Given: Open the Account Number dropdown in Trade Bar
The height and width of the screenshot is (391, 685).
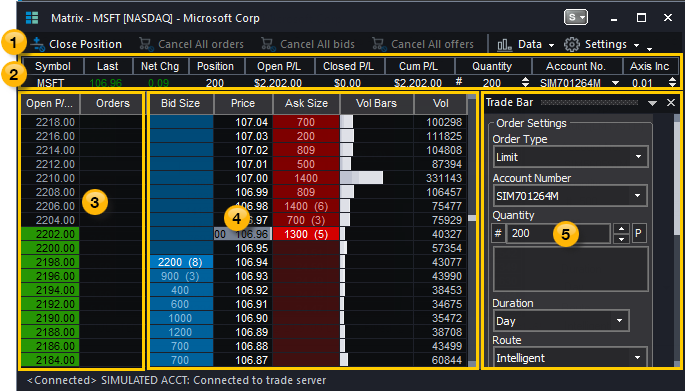Looking at the screenshot, I should pos(571,196).
